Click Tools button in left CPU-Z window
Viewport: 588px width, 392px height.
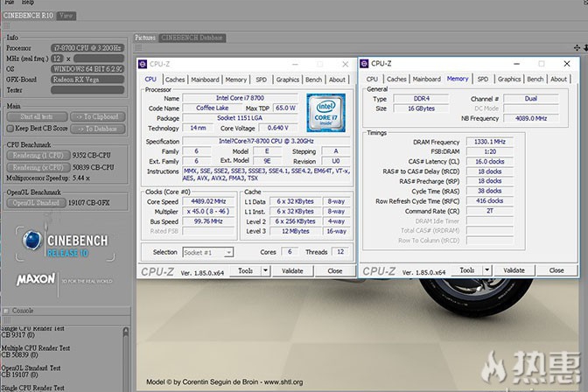[245, 271]
